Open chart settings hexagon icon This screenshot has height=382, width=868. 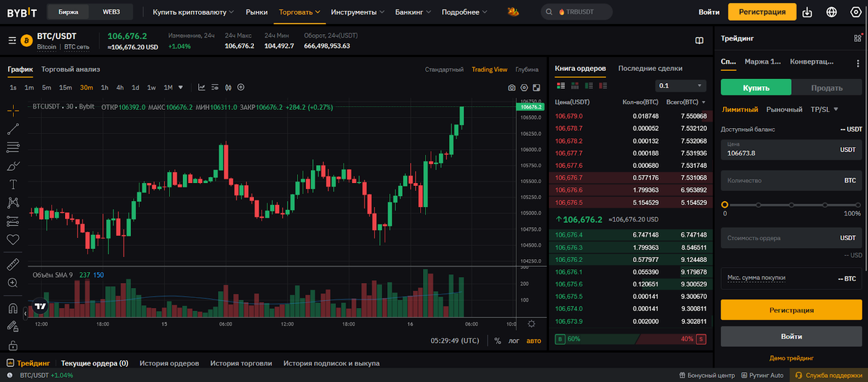524,88
